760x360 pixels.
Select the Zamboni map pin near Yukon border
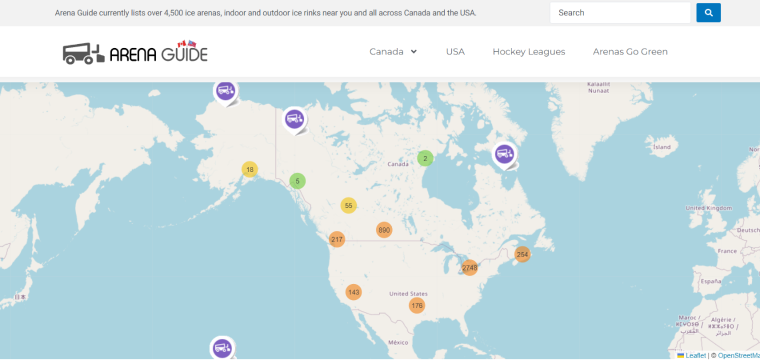point(295,120)
